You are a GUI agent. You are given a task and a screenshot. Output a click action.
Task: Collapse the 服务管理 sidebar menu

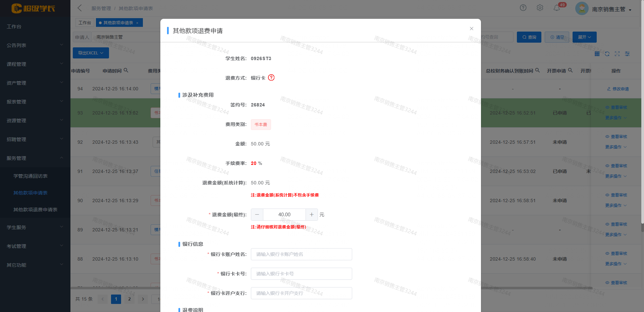(35, 158)
